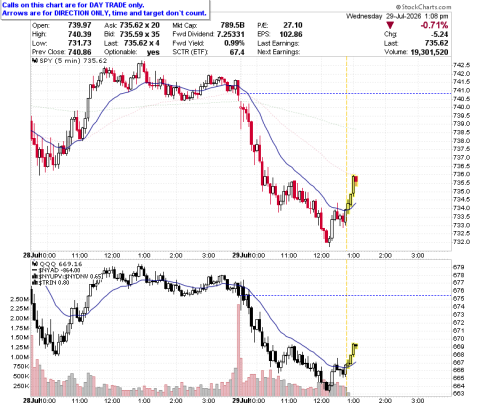480x406 pixels.
Task: Click the Wednesday 29-Jul-2026 1:08 pm timestamp
Action: point(397,16)
